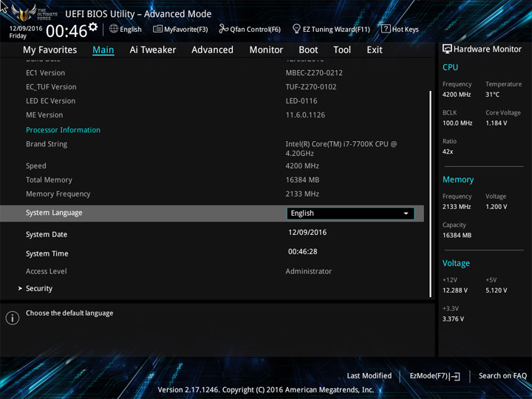The image size is (532, 399).
Task: Click the Memory heading in Hardware Monitor
Action: click(x=458, y=180)
